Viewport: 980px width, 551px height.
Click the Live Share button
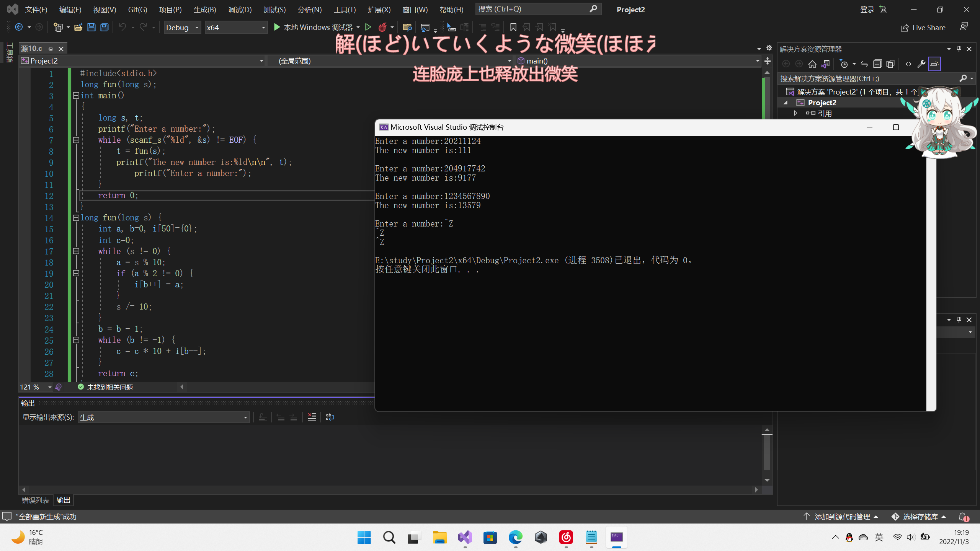pos(923,28)
